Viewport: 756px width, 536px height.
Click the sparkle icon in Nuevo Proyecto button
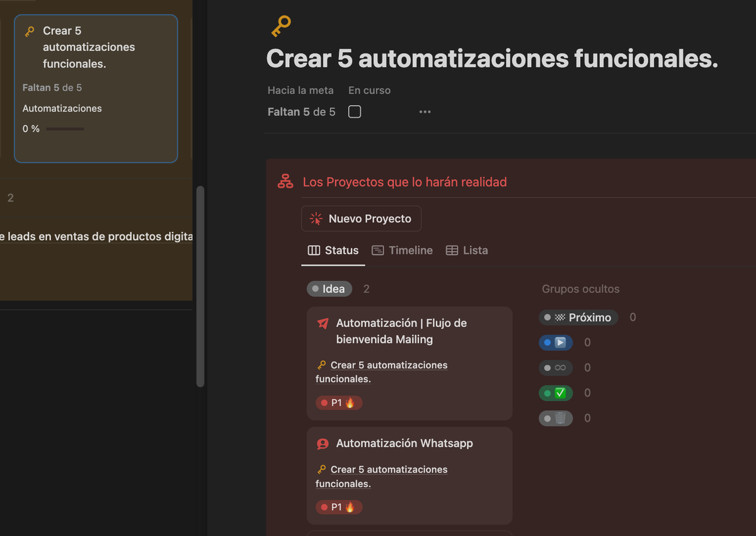coord(316,219)
